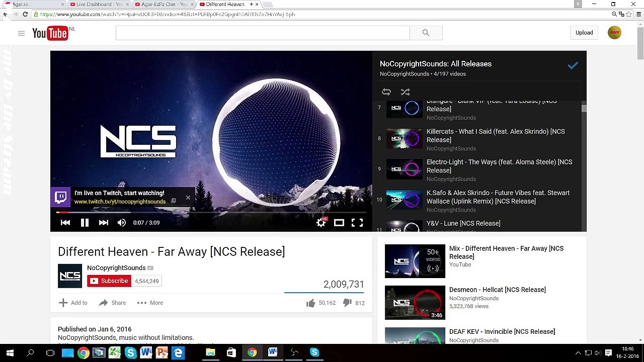
Task: Open the NCS channel avatar below the title
Action: tap(70, 276)
